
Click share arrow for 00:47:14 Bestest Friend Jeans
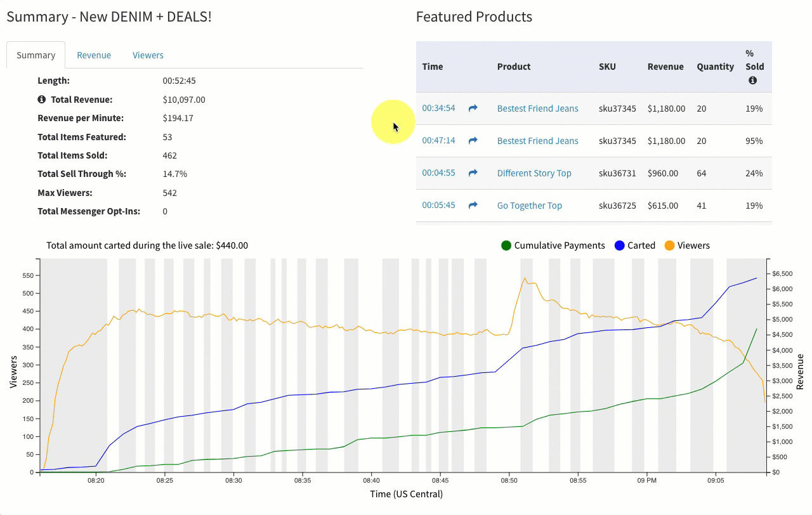pyautogui.click(x=473, y=141)
